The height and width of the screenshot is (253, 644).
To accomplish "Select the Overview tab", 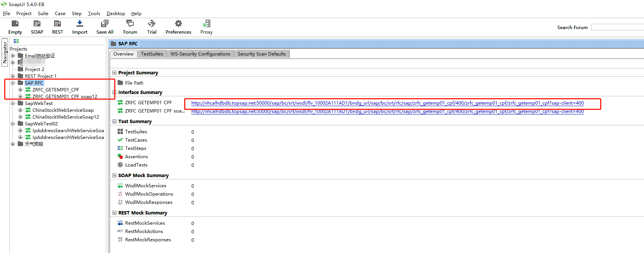I will click(124, 54).
